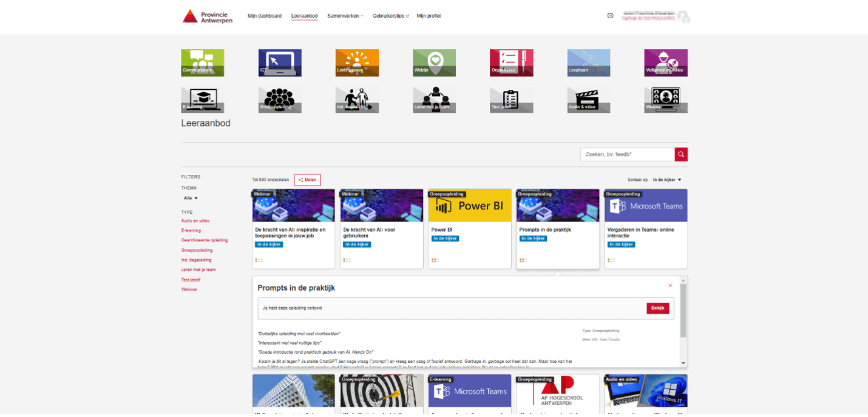The image size is (868, 417).
Task: Click the Delen share button
Action: 307,180
